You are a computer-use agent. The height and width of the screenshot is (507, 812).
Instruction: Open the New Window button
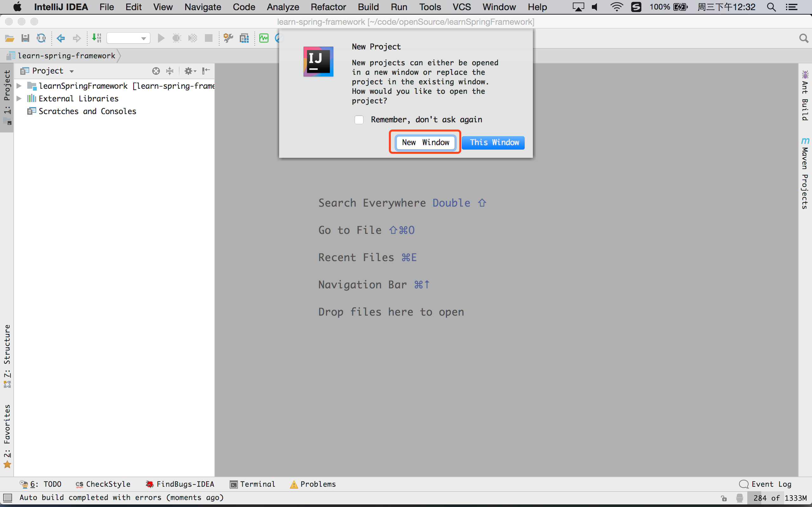425,143
